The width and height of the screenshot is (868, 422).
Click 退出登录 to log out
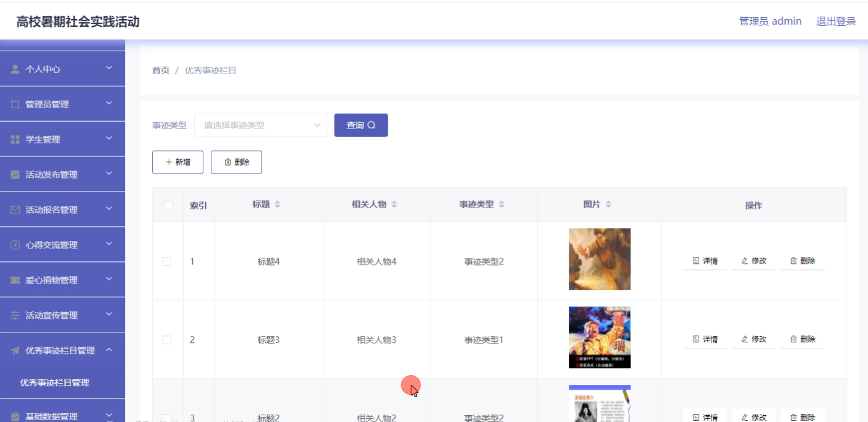(836, 21)
